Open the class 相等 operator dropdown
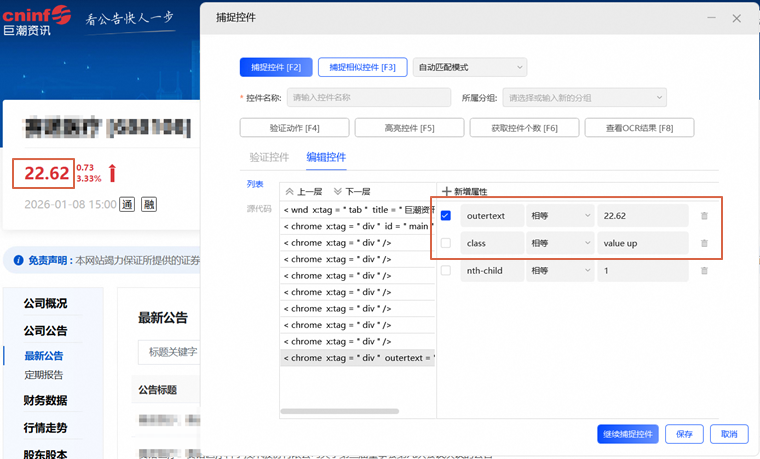This screenshot has width=760, height=459. (560, 243)
